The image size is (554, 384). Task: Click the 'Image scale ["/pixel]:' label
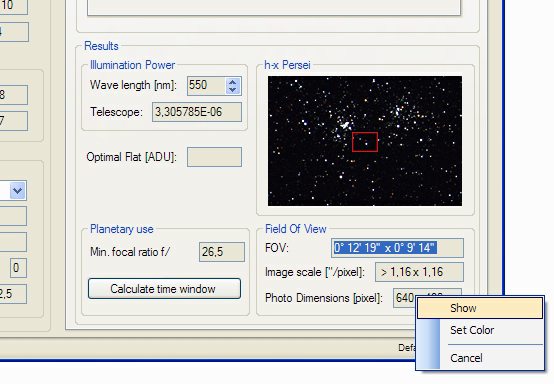point(314,272)
